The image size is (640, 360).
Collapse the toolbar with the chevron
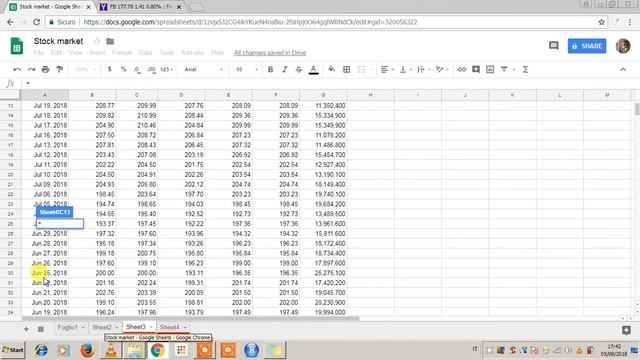[623, 69]
